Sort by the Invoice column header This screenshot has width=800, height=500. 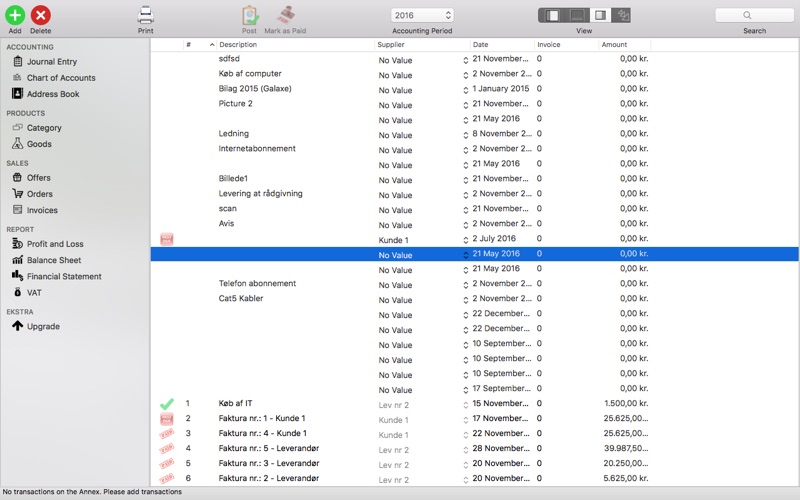tap(566, 44)
